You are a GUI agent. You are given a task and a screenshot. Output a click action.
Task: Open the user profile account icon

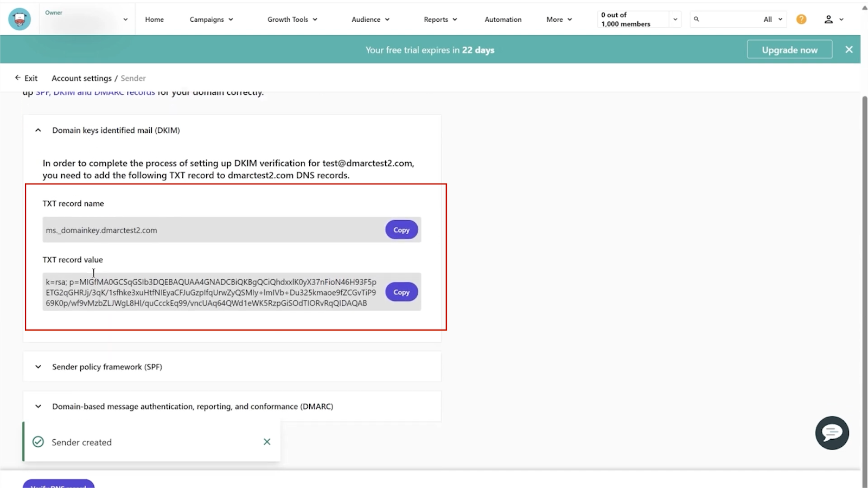[x=828, y=20]
